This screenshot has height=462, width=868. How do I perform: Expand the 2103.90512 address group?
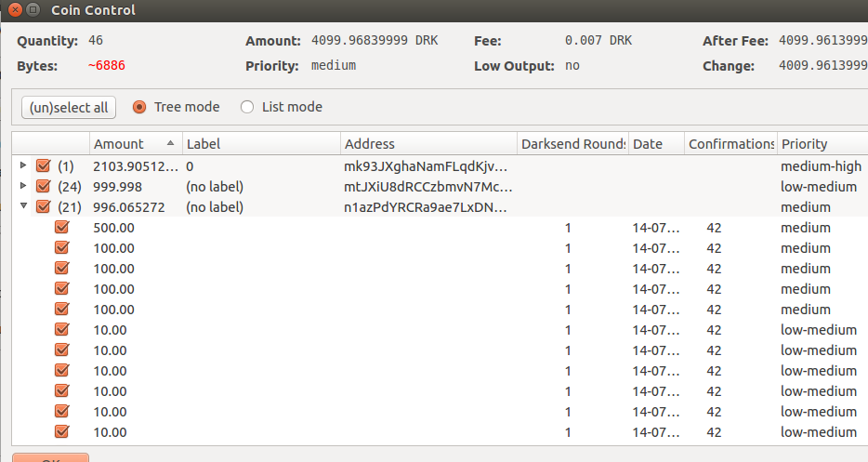coord(23,165)
